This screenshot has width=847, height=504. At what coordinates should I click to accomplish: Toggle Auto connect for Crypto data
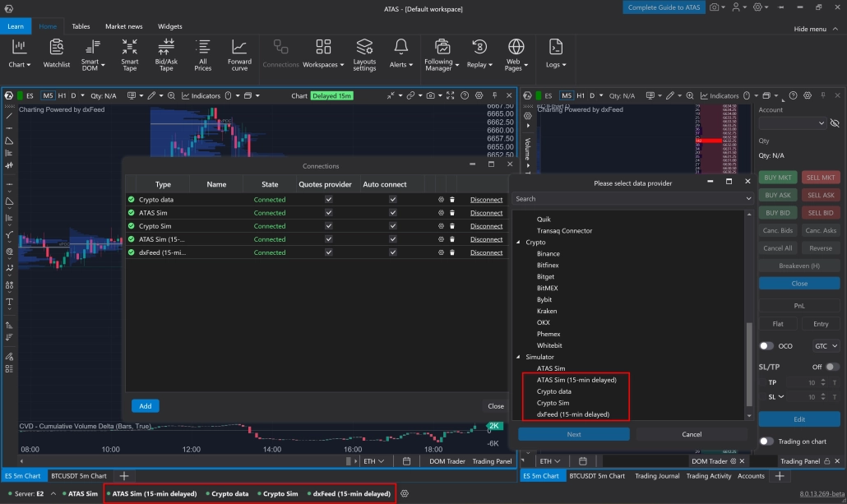(393, 200)
